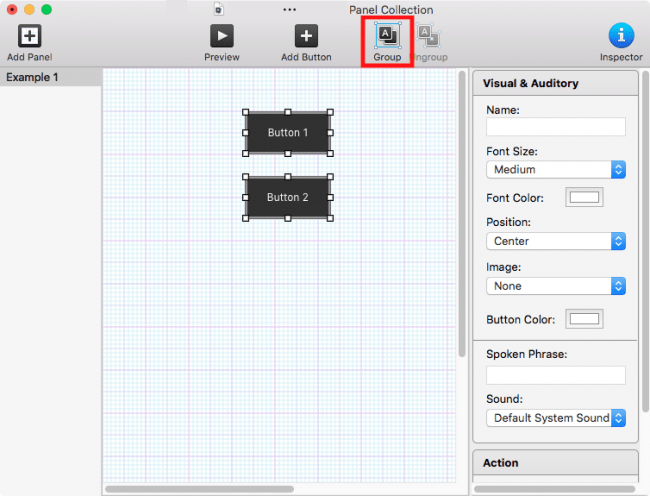Click the canvas horizontal scrollbar
Screen dimensions: 650x496
click(199, 489)
